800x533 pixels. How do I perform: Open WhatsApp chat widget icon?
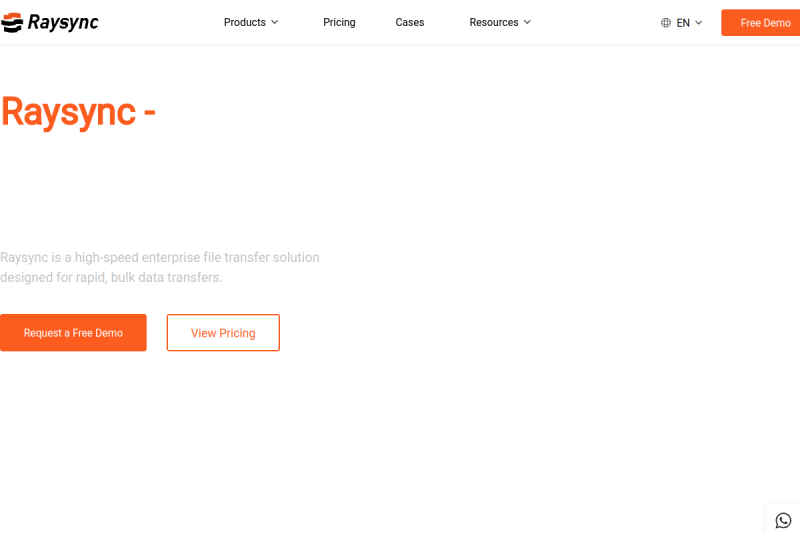(x=783, y=520)
